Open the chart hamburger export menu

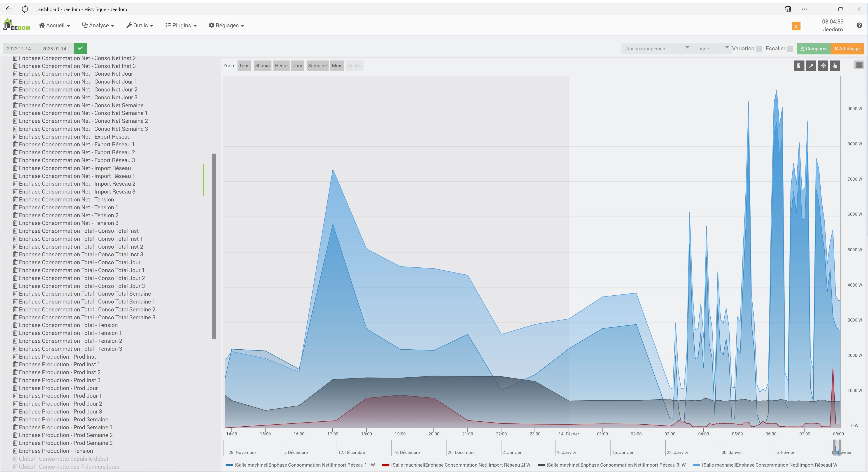coord(859,65)
